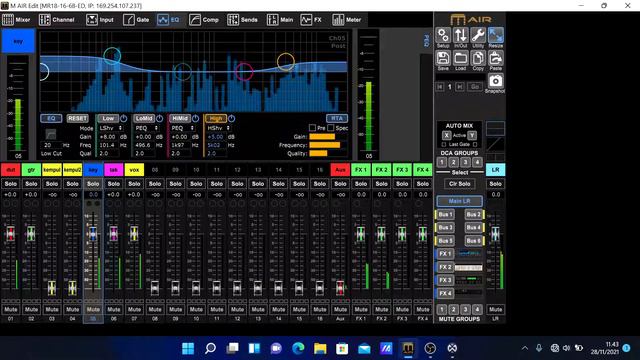Open Microsoft Store from taskbar

tap(342, 348)
